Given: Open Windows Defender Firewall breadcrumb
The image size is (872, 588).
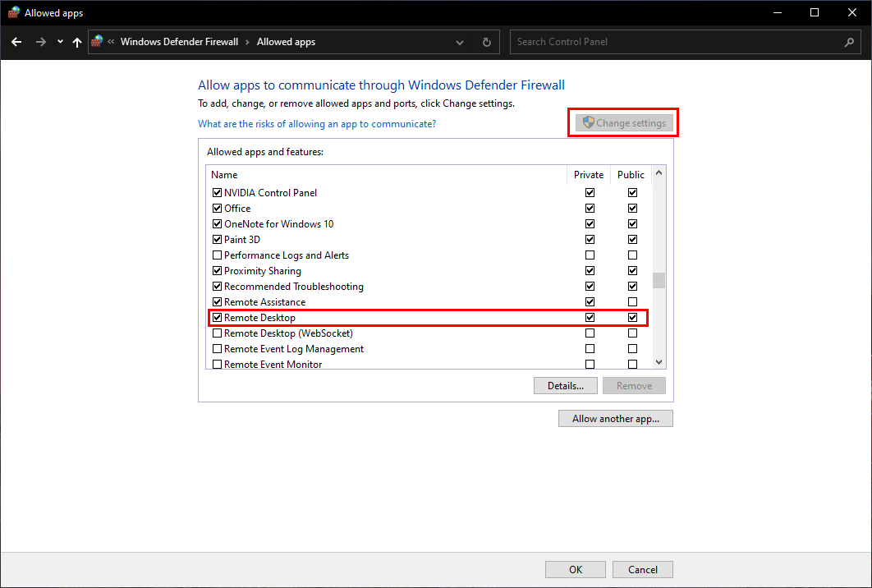Looking at the screenshot, I should (179, 42).
